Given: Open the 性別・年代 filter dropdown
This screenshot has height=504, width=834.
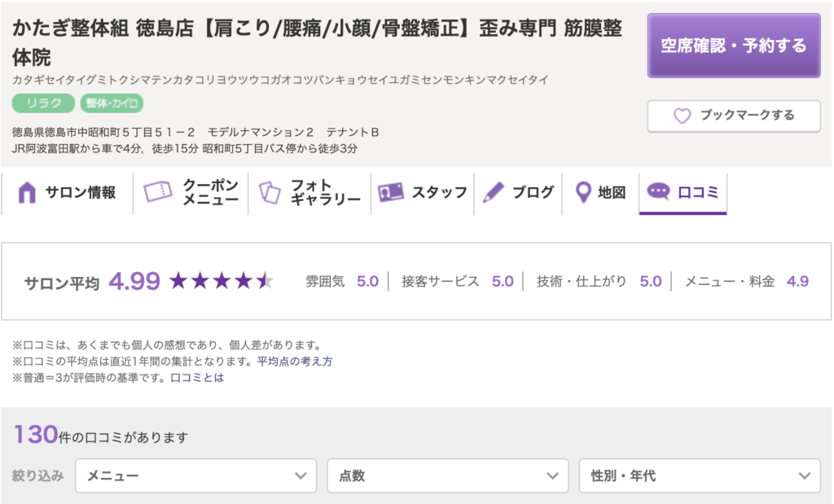Looking at the screenshot, I should [x=699, y=476].
